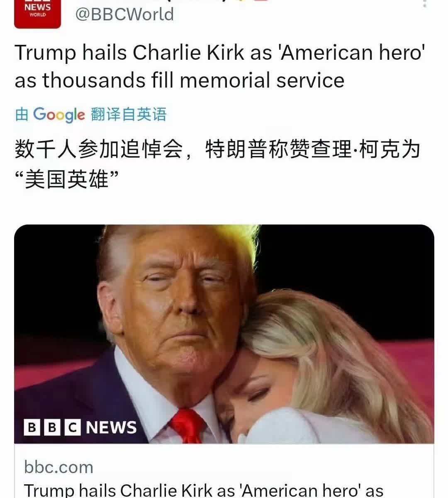Click 'as thousands fill memorial service' line
448x498 pixels.
(x=180, y=80)
